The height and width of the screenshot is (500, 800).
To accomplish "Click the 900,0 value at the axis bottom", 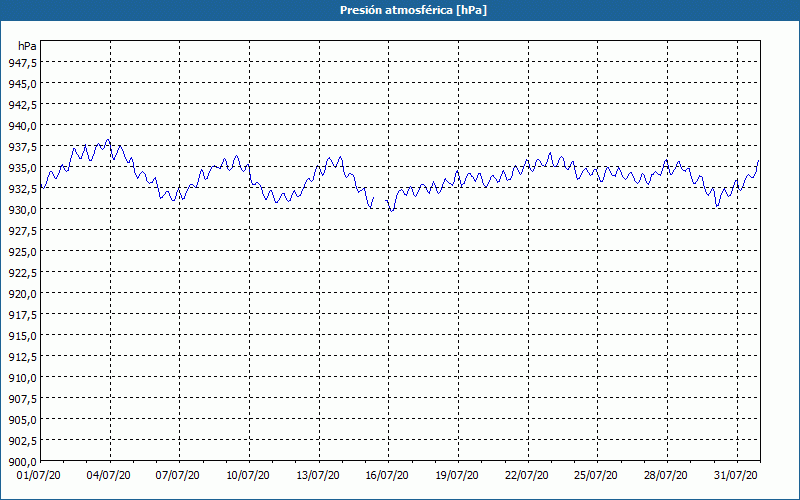I will tap(22, 461).
